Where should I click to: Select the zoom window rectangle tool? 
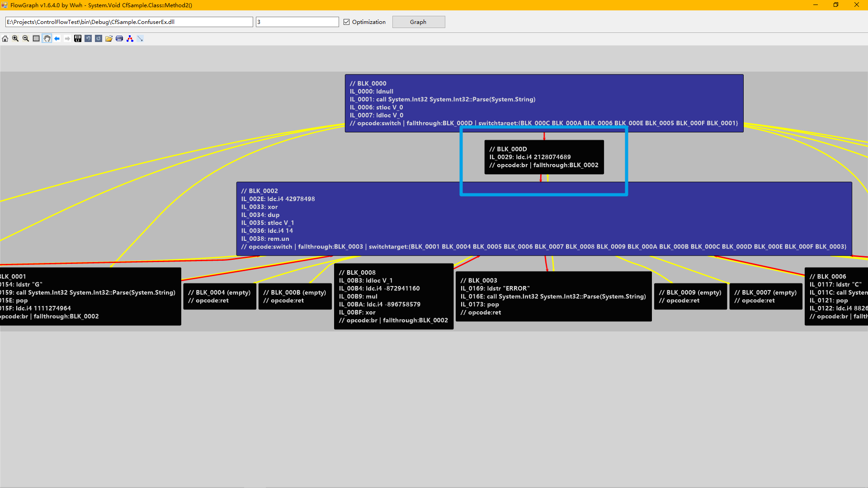click(36, 39)
